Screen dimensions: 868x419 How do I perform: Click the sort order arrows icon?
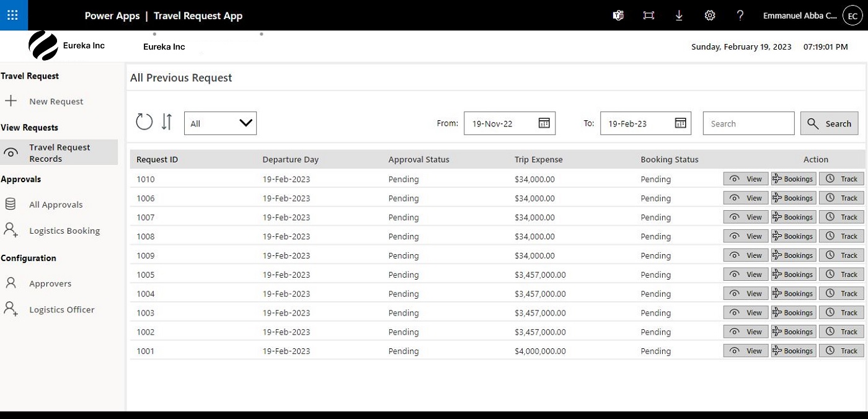click(166, 121)
